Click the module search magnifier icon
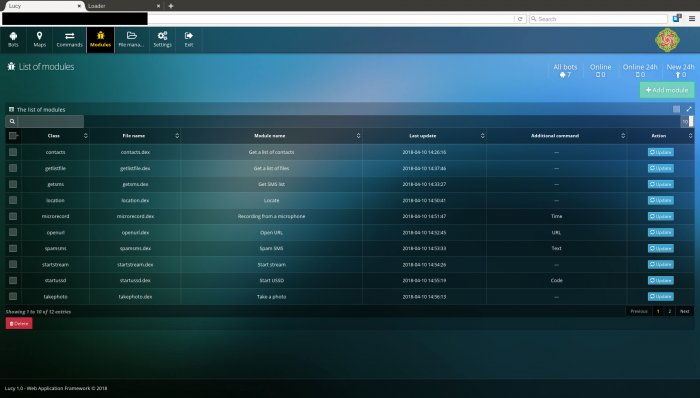700x398 pixels. [12, 121]
